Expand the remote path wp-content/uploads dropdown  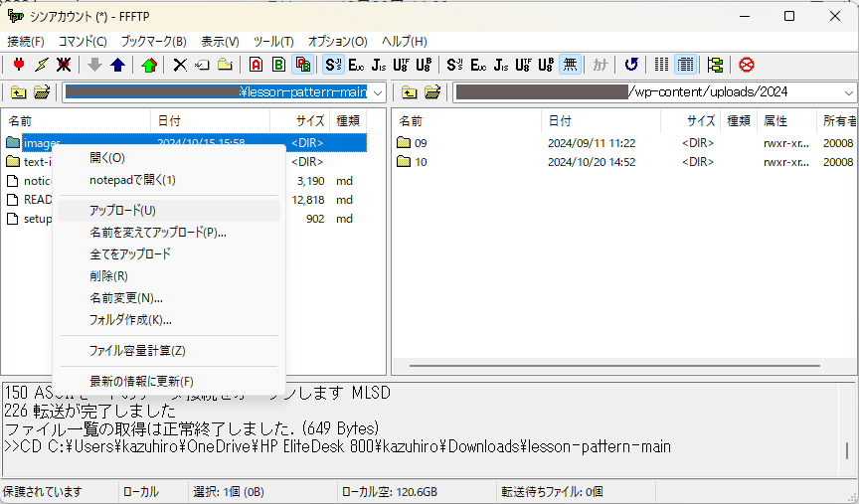coord(848,92)
